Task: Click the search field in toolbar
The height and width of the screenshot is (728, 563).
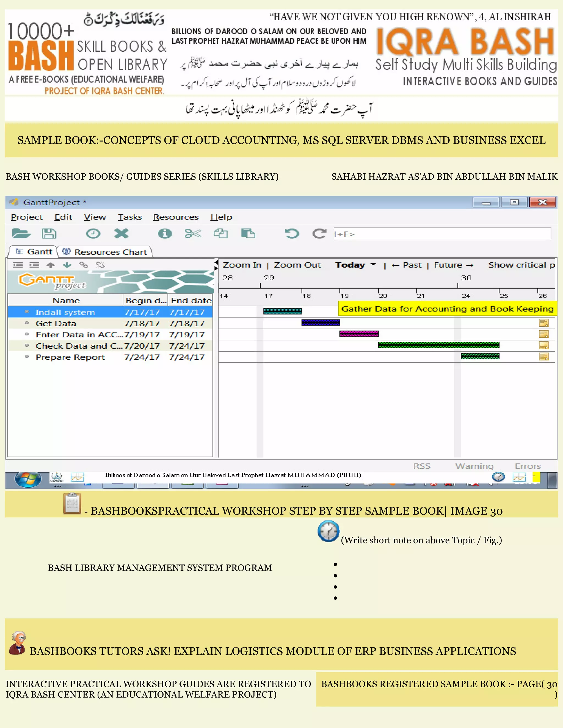Action: tap(442, 233)
